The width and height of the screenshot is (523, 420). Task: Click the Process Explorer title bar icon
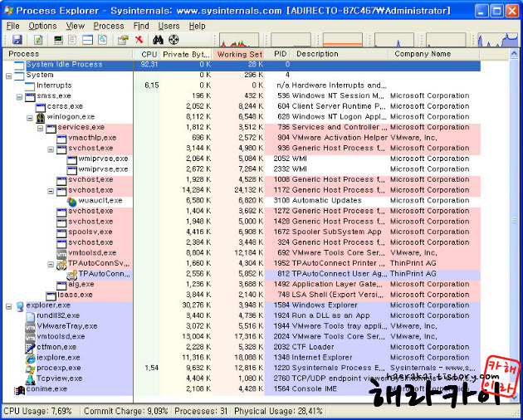(x=8, y=10)
